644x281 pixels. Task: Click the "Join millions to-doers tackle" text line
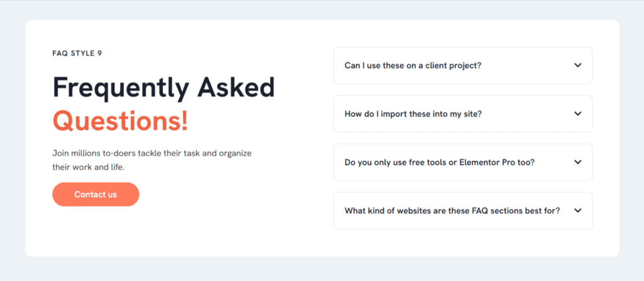click(152, 153)
